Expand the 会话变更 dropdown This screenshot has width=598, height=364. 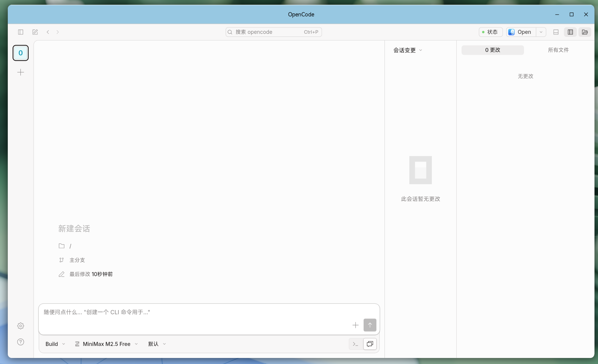point(408,50)
